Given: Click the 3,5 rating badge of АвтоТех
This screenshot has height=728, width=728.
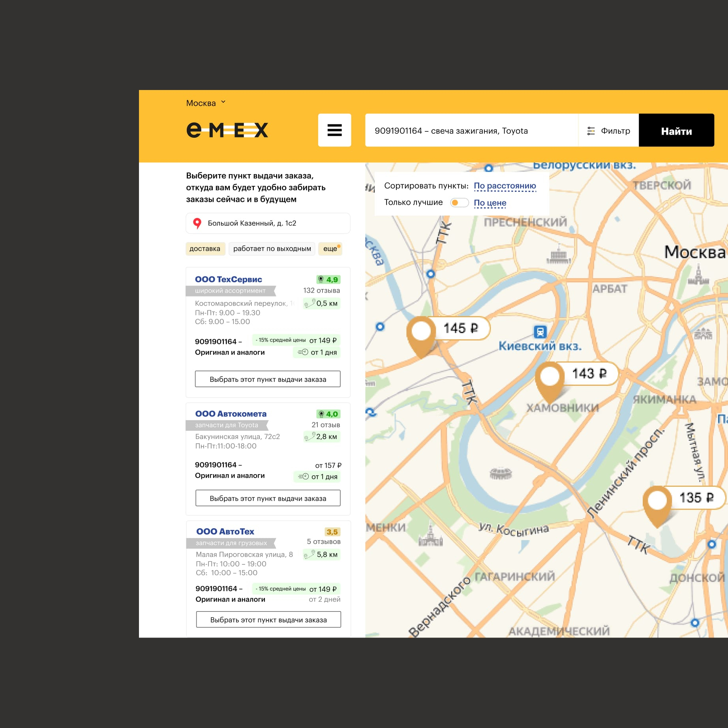Looking at the screenshot, I should (332, 532).
